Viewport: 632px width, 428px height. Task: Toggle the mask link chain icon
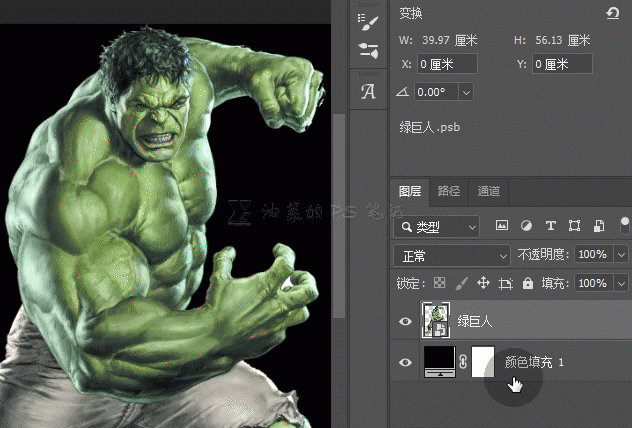(x=463, y=362)
